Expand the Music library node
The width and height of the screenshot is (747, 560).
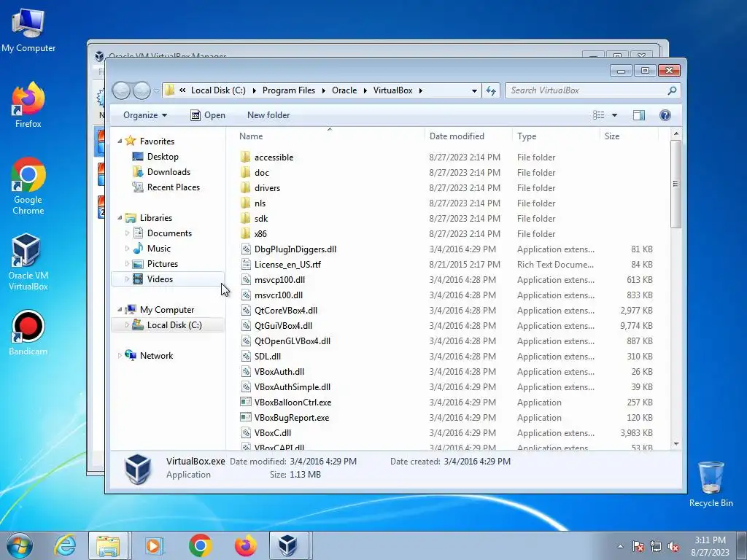point(127,248)
